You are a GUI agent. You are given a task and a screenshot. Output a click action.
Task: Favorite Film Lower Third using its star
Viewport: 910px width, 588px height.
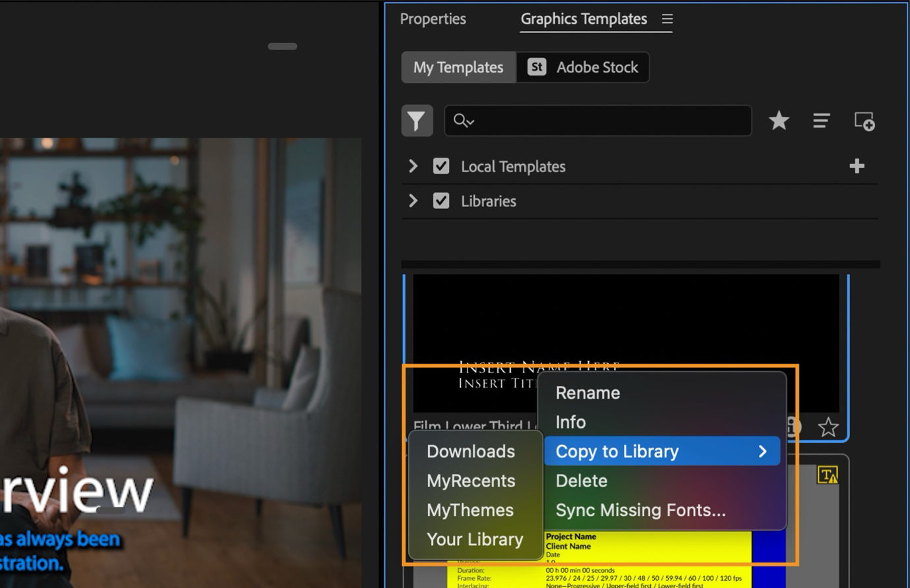click(828, 428)
